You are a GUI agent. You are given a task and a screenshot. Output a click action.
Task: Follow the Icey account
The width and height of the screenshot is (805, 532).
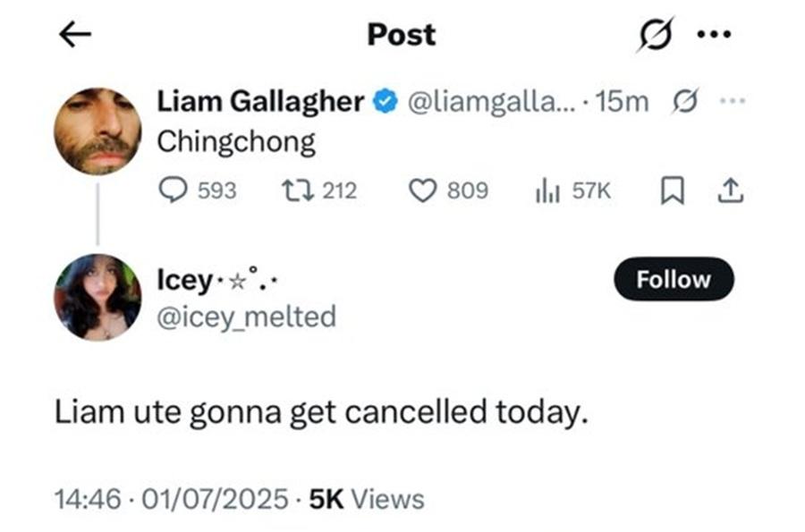click(674, 280)
